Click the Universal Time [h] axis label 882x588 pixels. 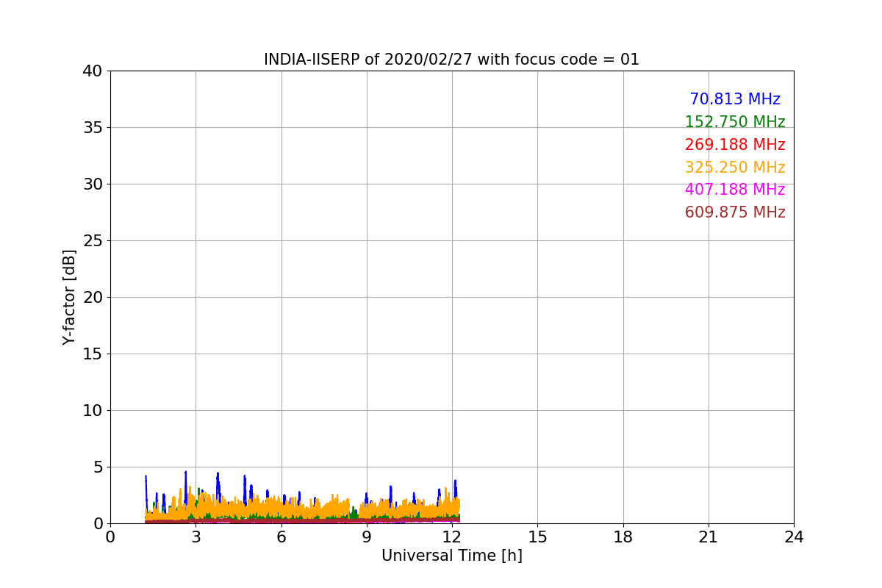coord(452,556)
